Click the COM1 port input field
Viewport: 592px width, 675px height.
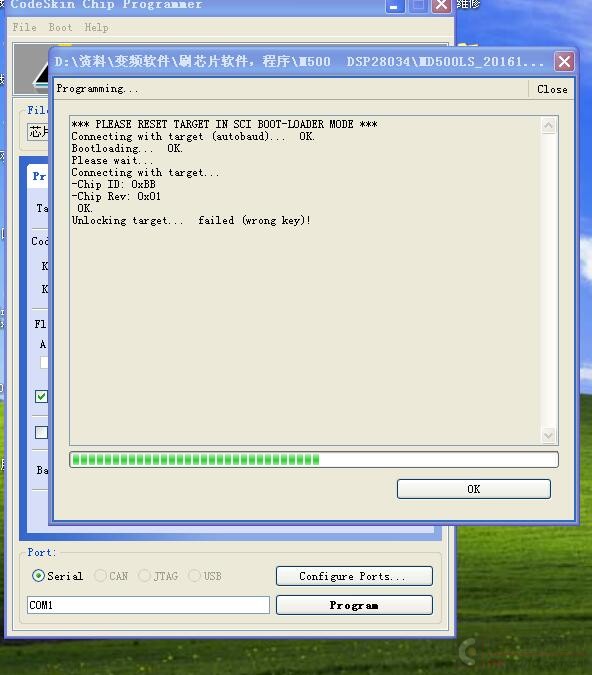(x=148, y=605)
